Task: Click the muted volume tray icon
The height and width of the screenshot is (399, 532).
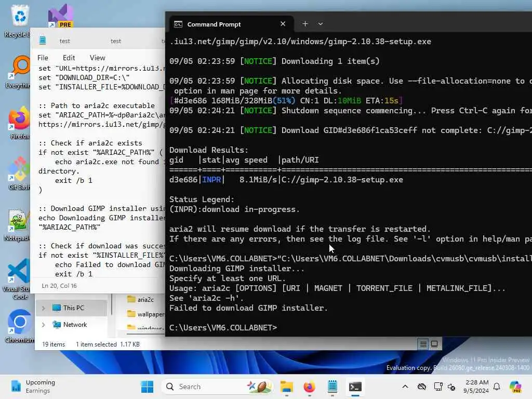Action: (451, 387)
